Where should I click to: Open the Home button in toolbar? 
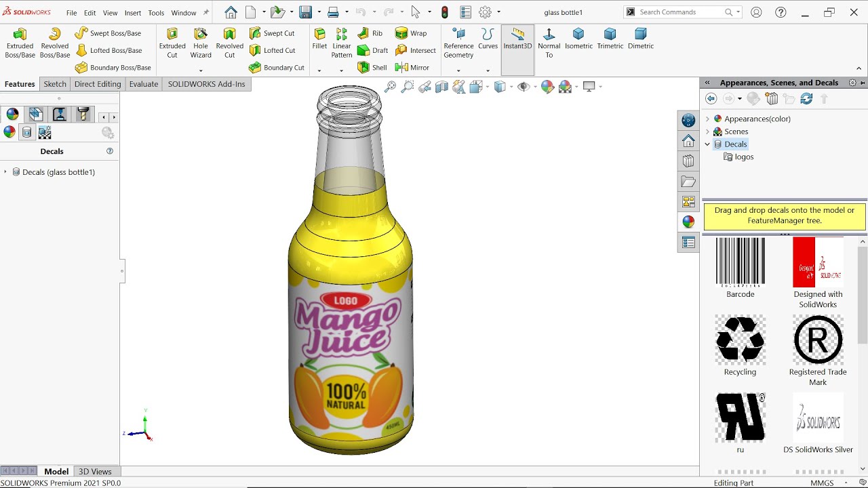231,12
